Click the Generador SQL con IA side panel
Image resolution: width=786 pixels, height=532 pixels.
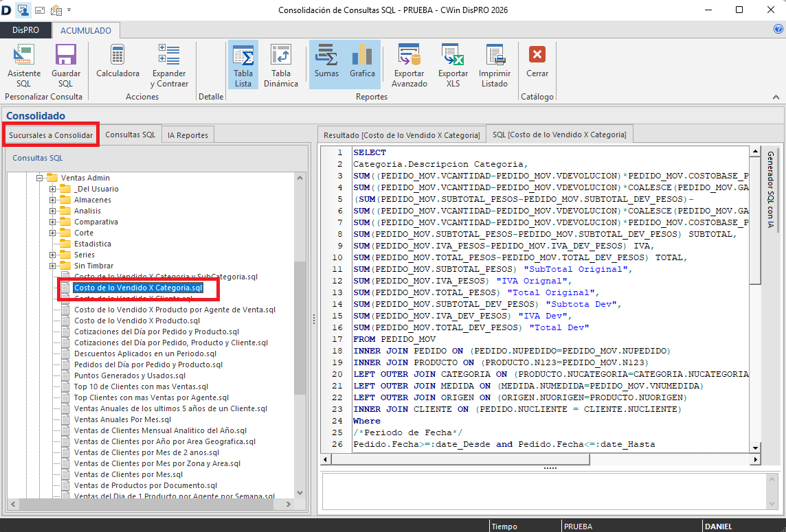click(x=770, y=189)
